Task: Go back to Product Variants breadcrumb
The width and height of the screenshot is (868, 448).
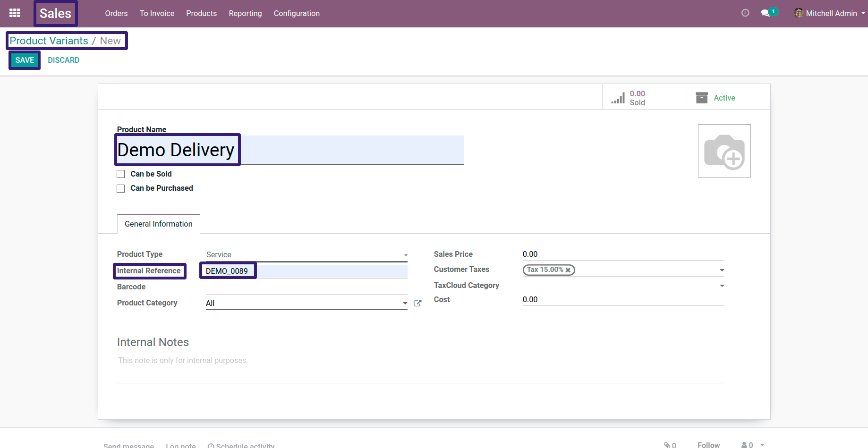Action: coord(49,41)
